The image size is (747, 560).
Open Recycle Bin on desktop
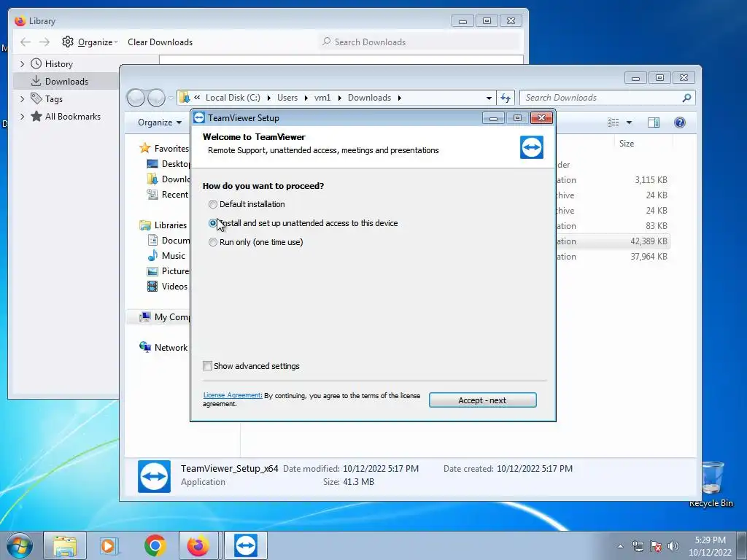712,483
